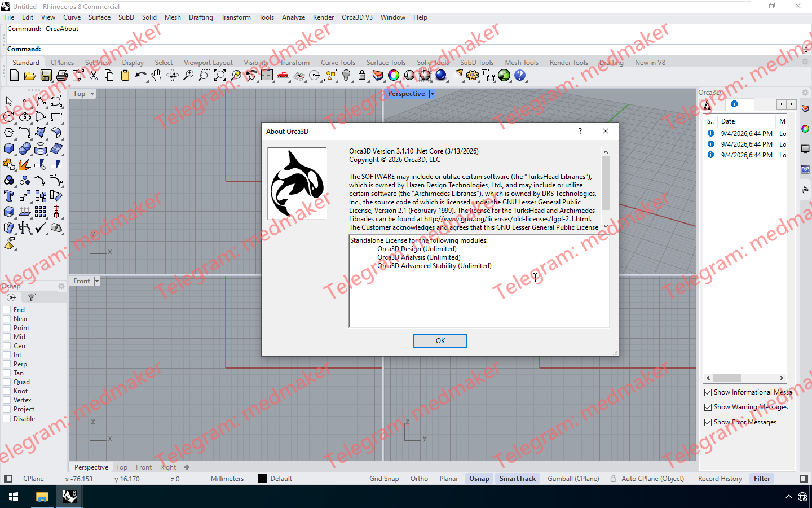Click the Zoom window icon
The height and width of the screenshot is (508, 812).
pos(204,75)
